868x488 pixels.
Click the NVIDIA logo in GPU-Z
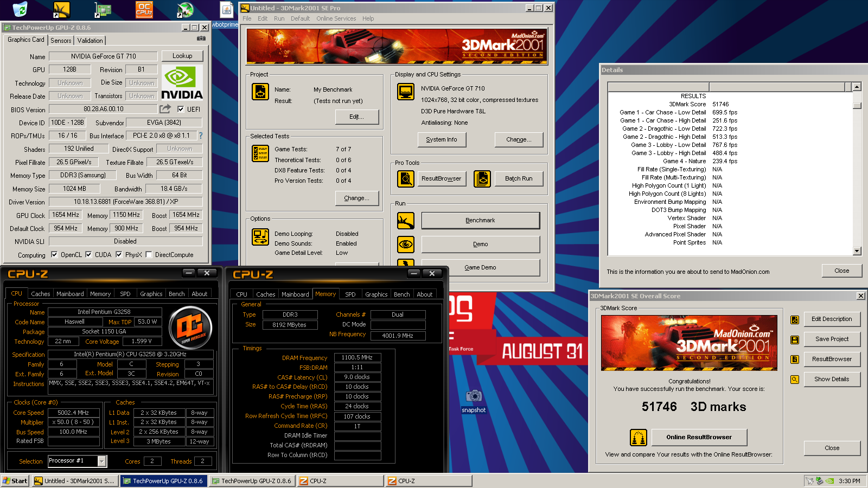(x=182, y=83)
